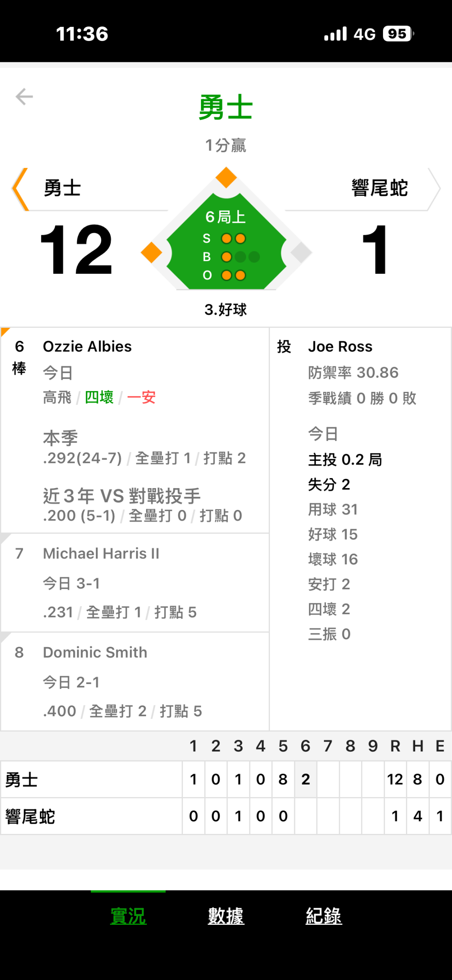This screenshot has width=452, height=980.
Task: Switch to the 實況 tab
Action: pyautogui.click(x=128, y=916)
